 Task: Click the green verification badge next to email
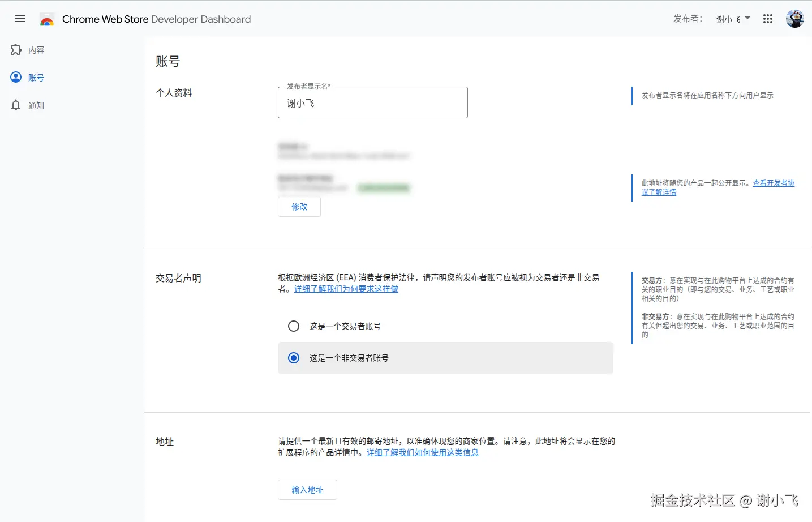384,187
